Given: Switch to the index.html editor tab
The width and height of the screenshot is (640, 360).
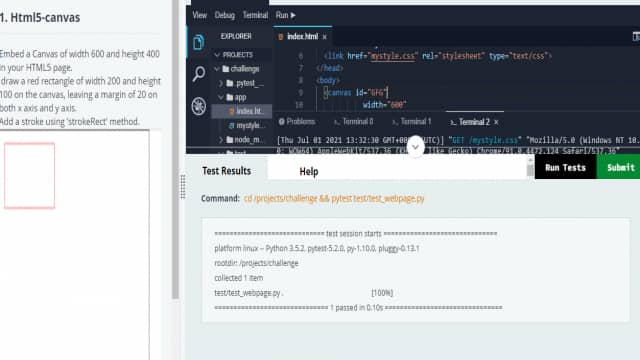Looking at the screenshot, I should (302, 37).
